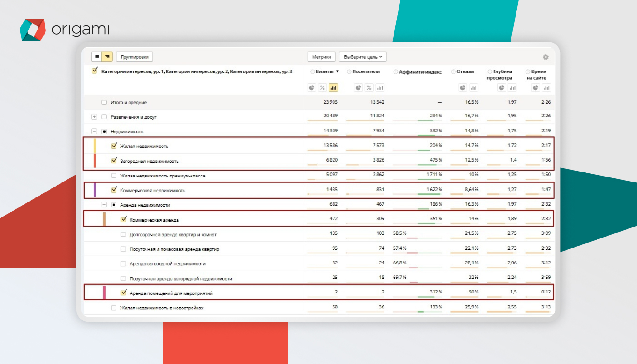637x364 pixels.
Task: Switch to flat list view icon
Action: click(97, 57)
